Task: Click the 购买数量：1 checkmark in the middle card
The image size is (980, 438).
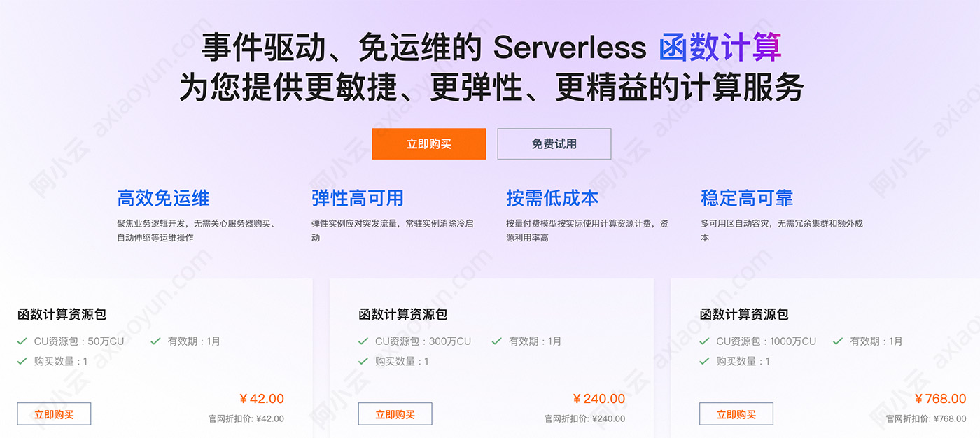Action: [363, 361]
